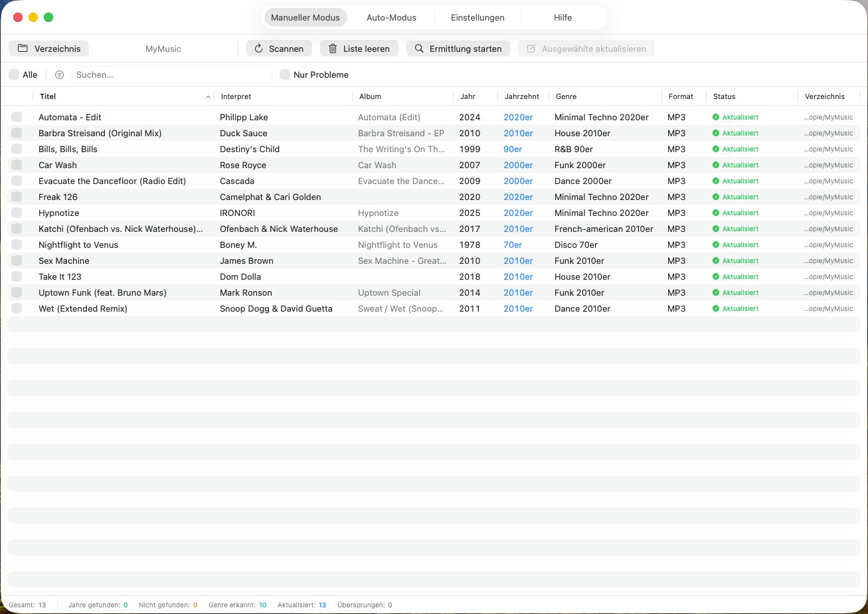The image size is (868, 614).
Task: Tick the Sex Machine row checkbox
Action: click(17, 261)
